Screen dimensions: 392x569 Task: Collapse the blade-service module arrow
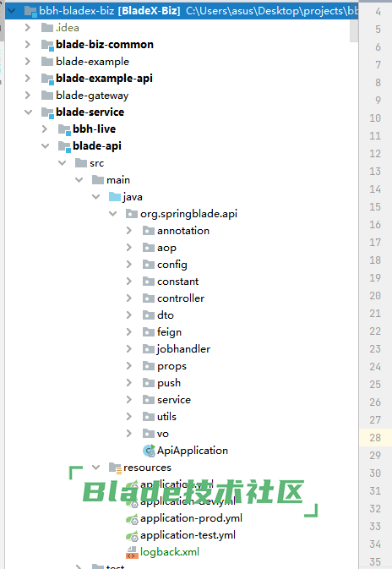click(28, 112)
